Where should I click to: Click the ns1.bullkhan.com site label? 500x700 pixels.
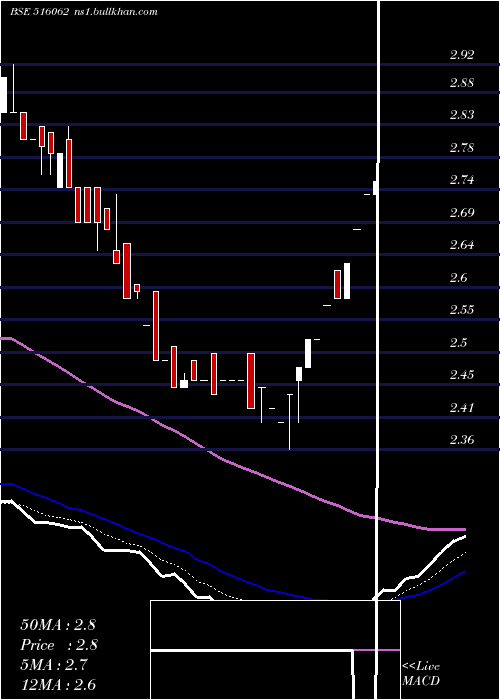point(115,12)
